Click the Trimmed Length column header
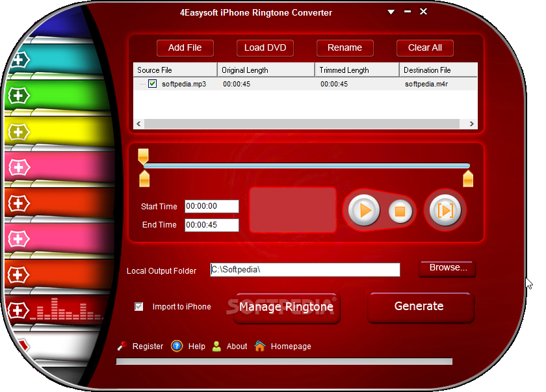The width and height of the screenshot is (546, 392). pos(357,70)
